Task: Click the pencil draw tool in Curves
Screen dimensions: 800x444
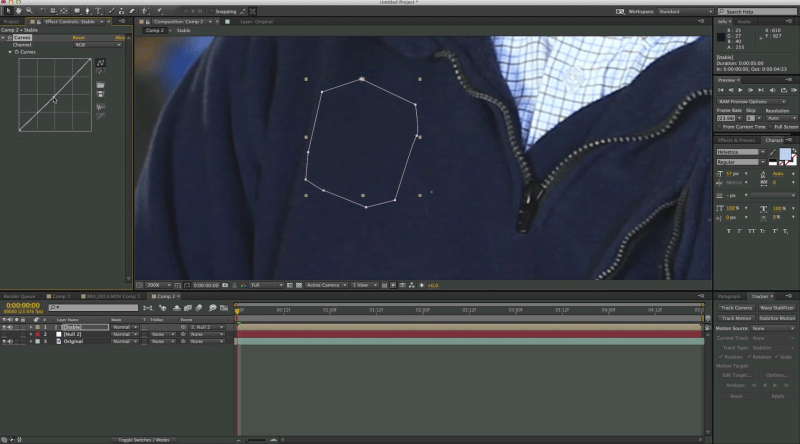Action: (101, 72)
